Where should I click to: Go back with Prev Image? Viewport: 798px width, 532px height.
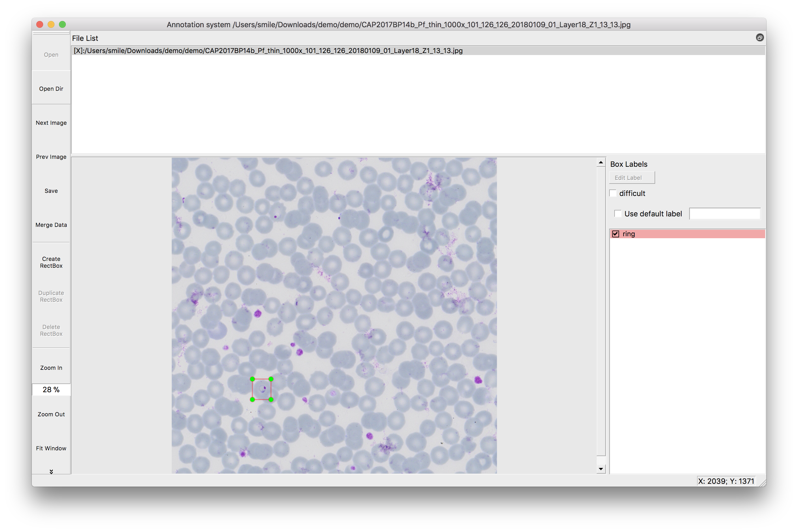pos(51,157)
